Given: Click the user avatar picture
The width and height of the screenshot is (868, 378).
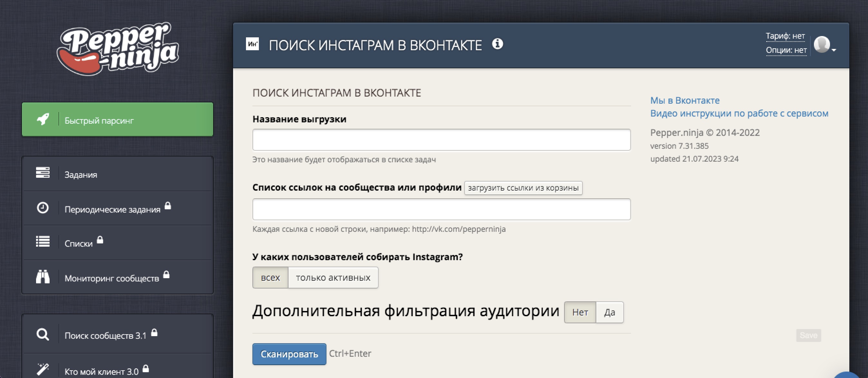Looking at the screenshot, I should tap(822, 44).
